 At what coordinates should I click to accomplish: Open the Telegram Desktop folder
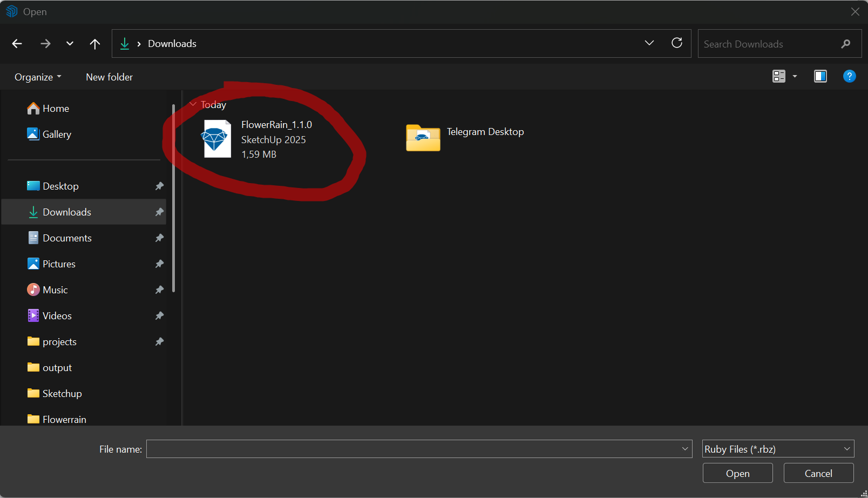click(423, 138)
